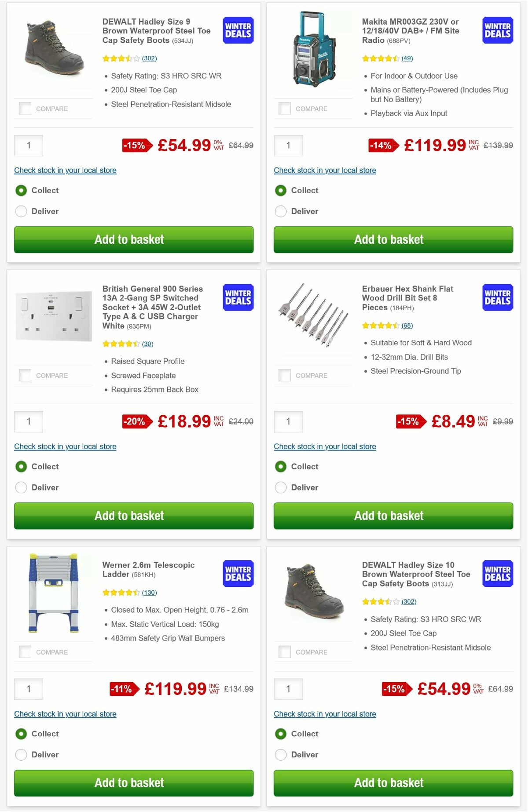The image size is (528, 812).
Task: Select Deliver for the Makita site radio
Action: pos(280,211)
